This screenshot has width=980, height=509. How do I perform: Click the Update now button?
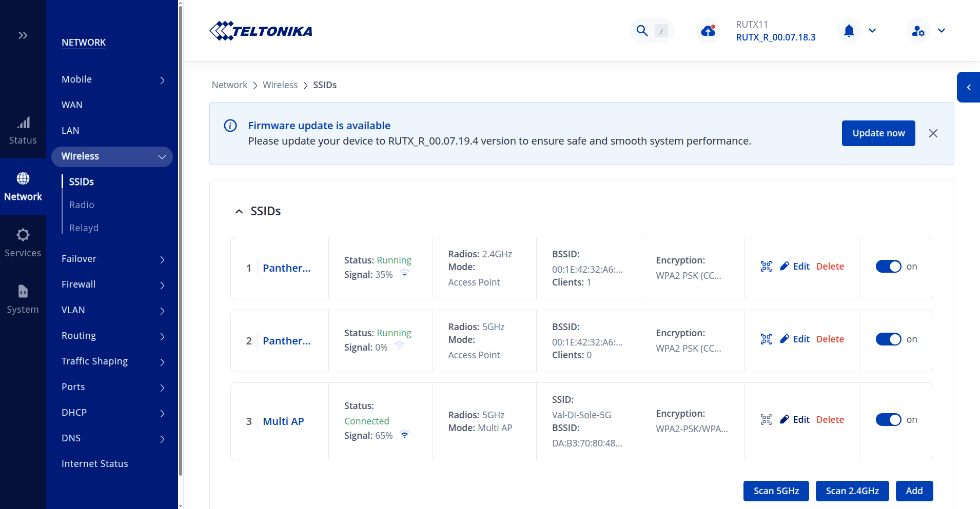click(x=878, y=133)
